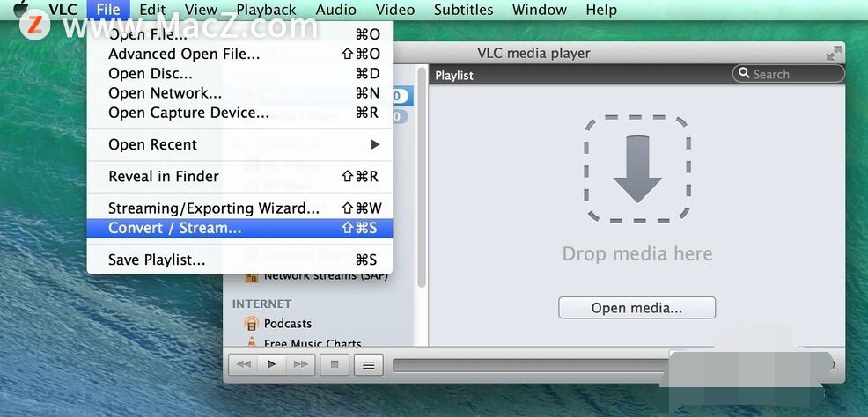Viewport: 868px width, 417px height.
Task: Toggle VLC window fullscreen arrows icon
Action: [834, 53]
